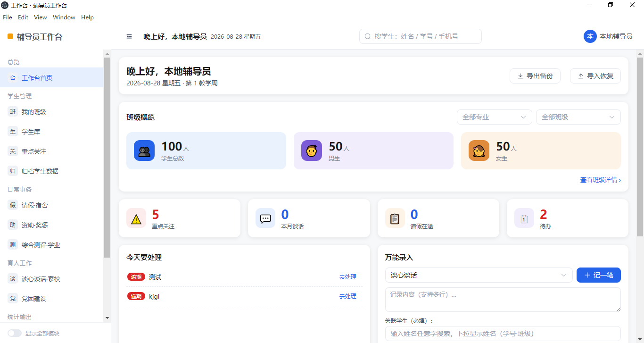Open the 查看班级详情 link

pos(601,180)
